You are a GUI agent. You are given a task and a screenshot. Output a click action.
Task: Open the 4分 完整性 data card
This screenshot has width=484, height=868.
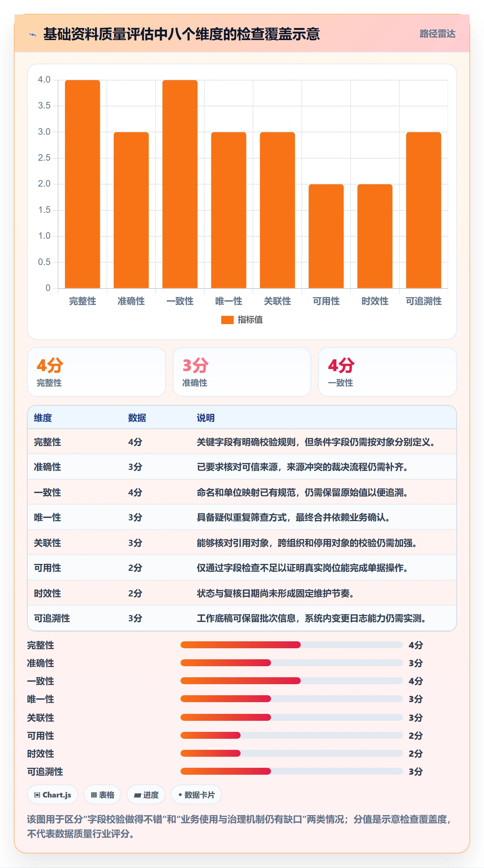point(96,372)
